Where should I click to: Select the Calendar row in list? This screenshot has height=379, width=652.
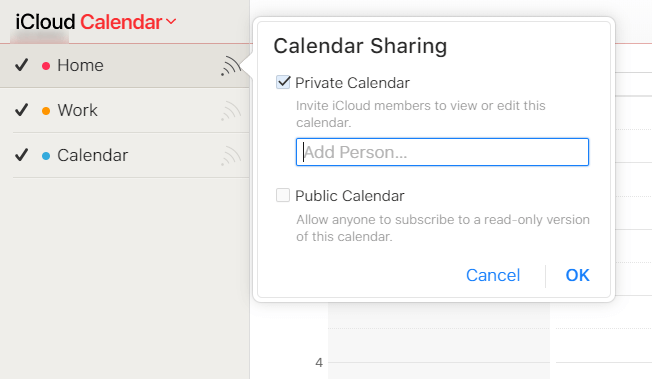pyautogui.click(x=125, y=155)
